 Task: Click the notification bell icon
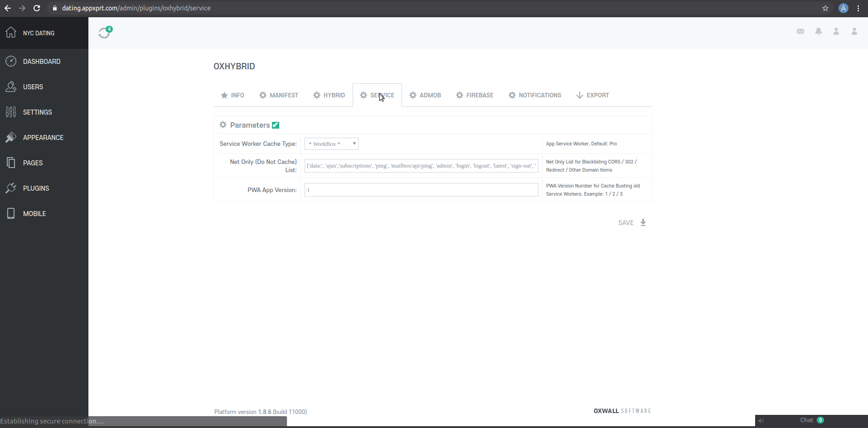pos(818,31)
